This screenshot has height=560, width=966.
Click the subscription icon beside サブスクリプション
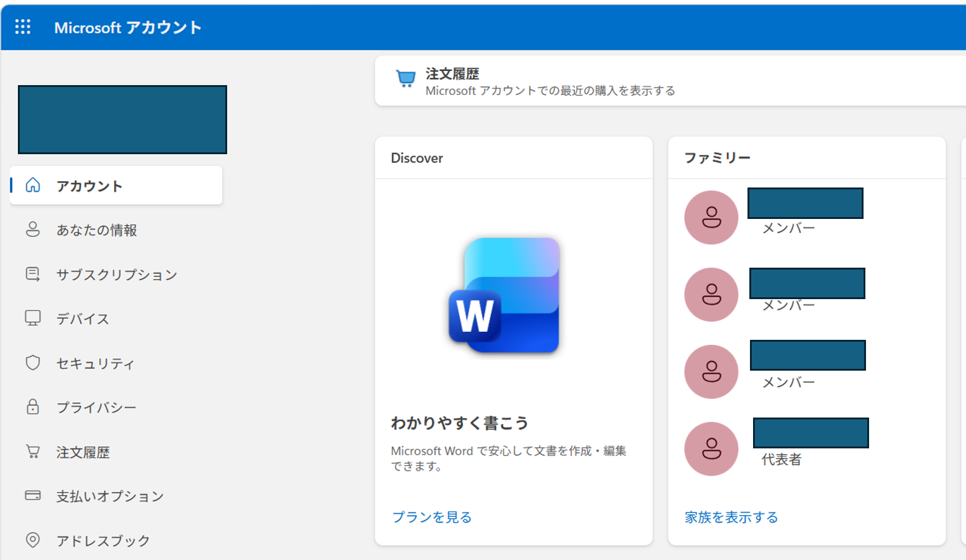(33, 274)
